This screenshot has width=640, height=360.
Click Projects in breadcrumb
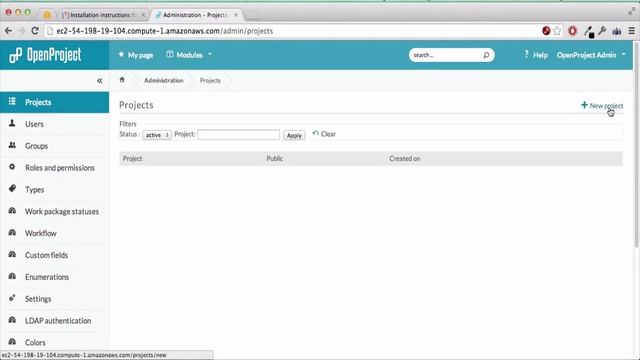210,80
